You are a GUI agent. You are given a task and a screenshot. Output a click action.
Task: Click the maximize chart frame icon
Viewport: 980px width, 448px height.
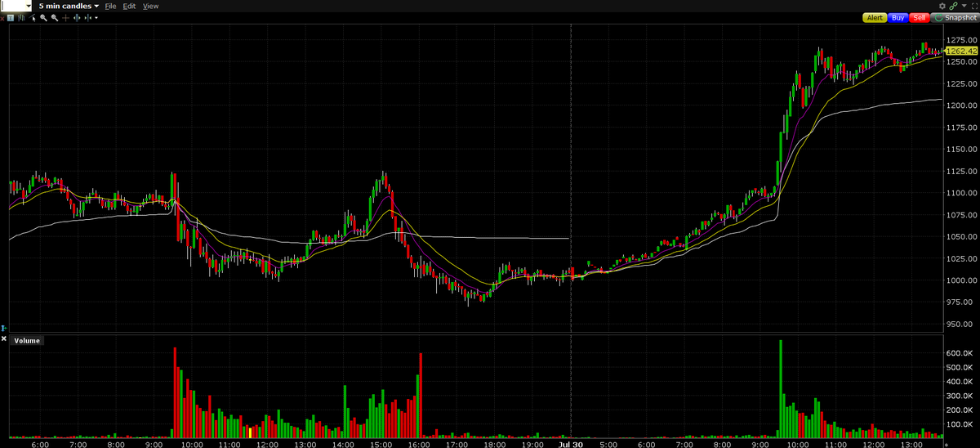tap(974, 6)
